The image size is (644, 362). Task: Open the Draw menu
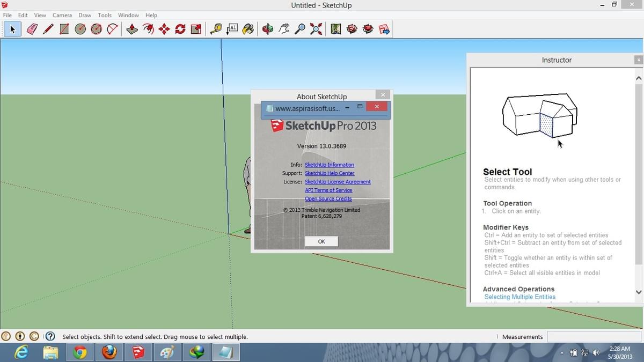click(x=85, y=15)
